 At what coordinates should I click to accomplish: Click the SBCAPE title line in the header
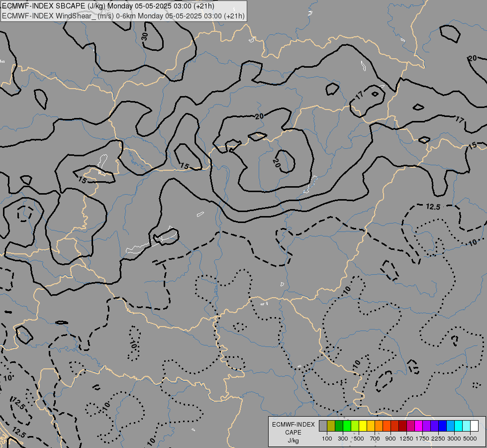point(108,6)
